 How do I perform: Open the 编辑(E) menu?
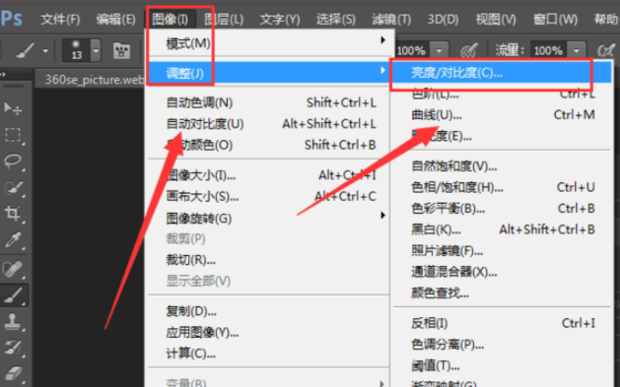pos(116,19)
